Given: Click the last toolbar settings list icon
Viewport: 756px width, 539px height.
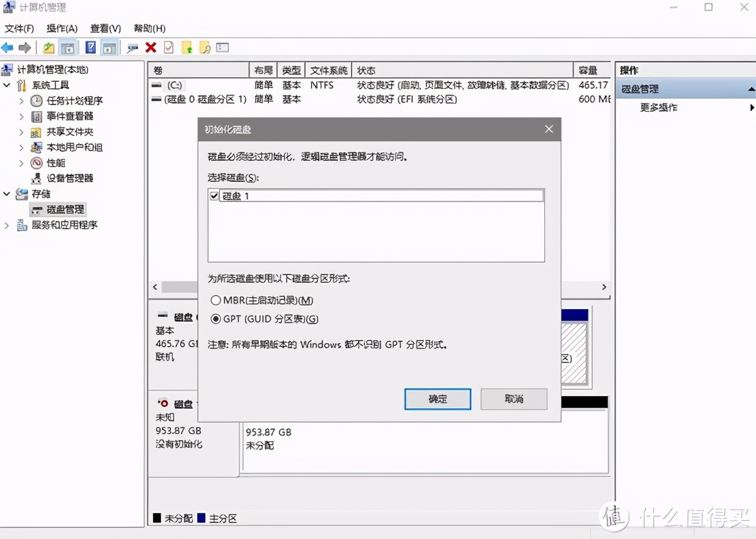Looking at the screenshot, I should (222, 48).
